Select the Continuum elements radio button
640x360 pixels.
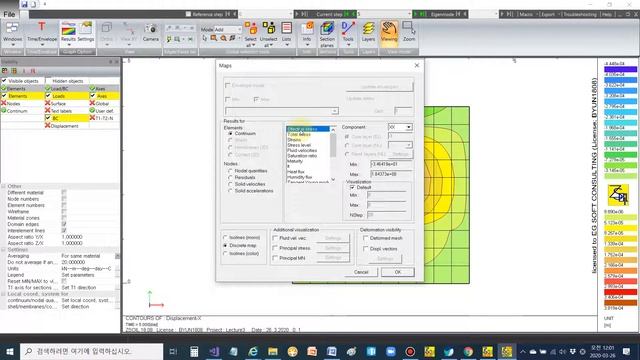[231, 133]
